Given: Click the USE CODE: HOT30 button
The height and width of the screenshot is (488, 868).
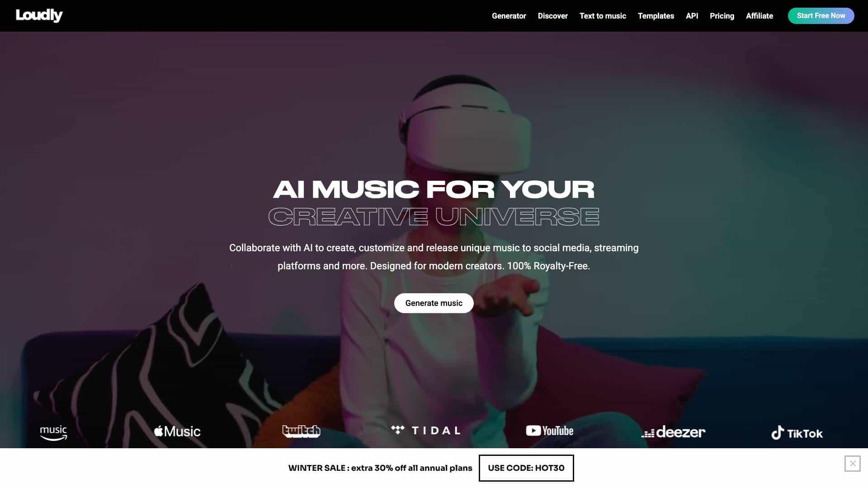Looking at the screenshot, I should point(526,468).
